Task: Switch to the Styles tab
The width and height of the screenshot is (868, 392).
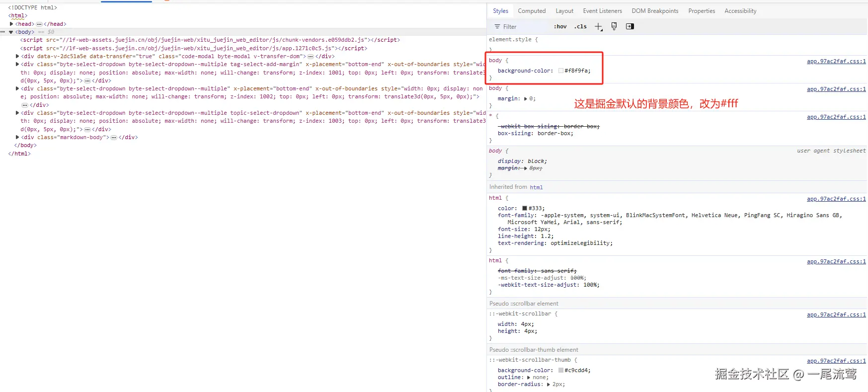Action: click(500, 11)
